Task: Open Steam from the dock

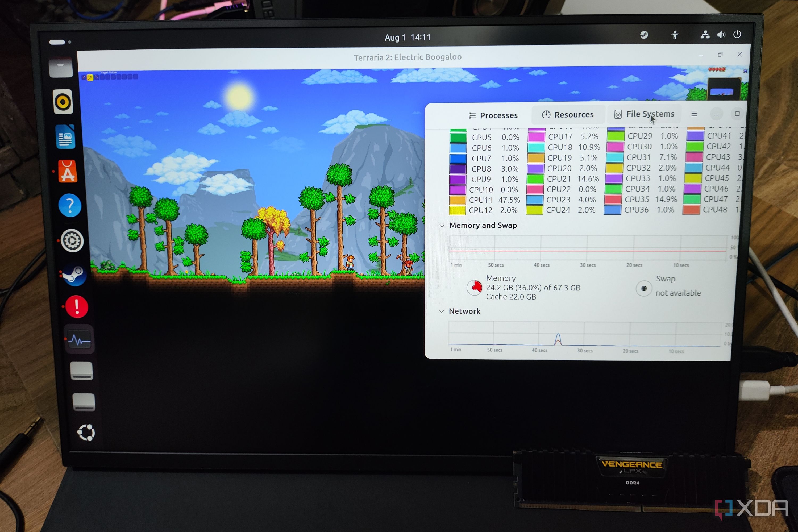Action: click(x=74, y=275)
